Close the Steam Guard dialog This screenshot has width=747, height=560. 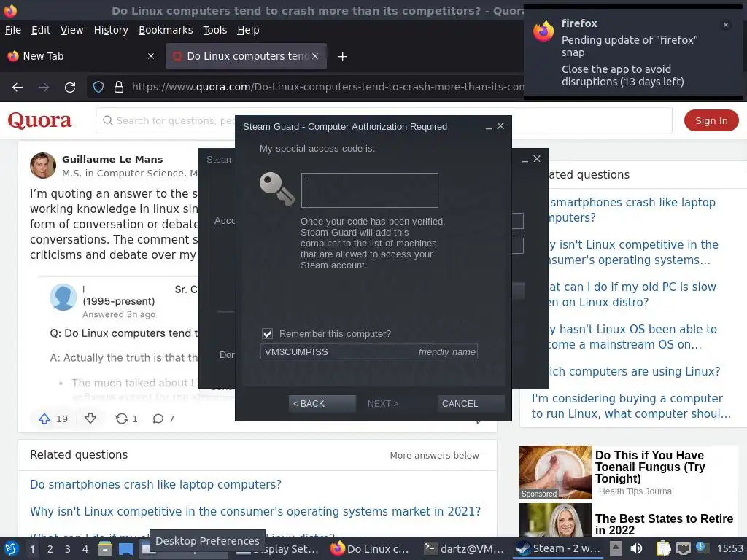(x=500, y=125)
